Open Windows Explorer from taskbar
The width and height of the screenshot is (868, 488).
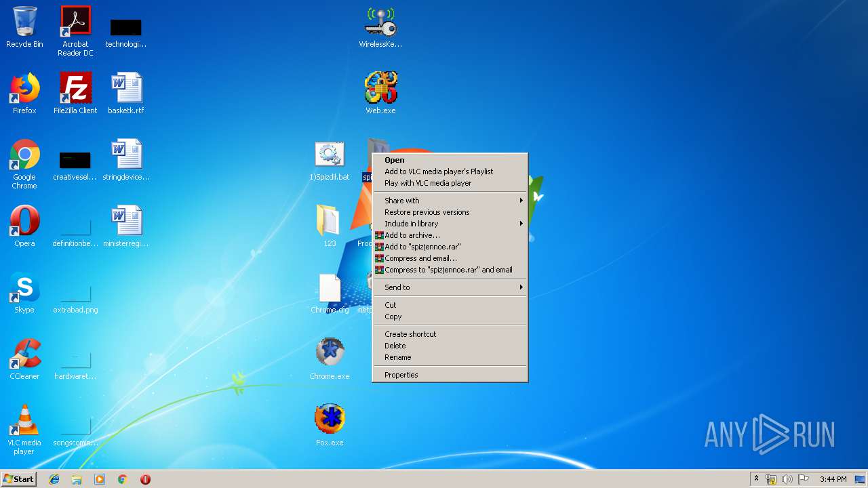(77, 479)
